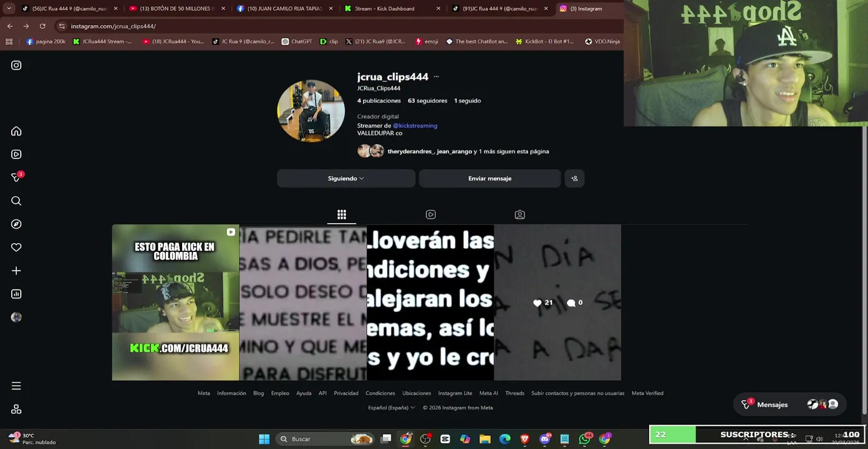The image size is (868, 449).
Task: Open the Reels icon in sidebar
Action: (16, 154)
